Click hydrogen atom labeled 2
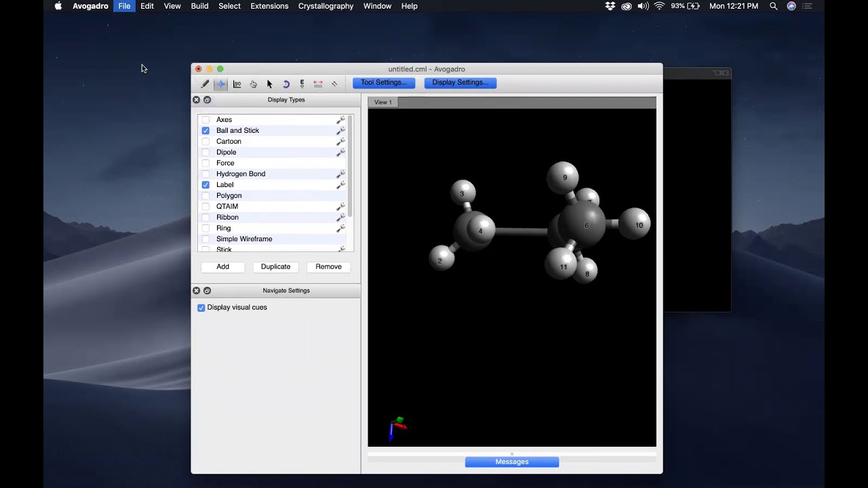Image resolution: width=868 pixels, height=488 pixels. tap(441, 258)
